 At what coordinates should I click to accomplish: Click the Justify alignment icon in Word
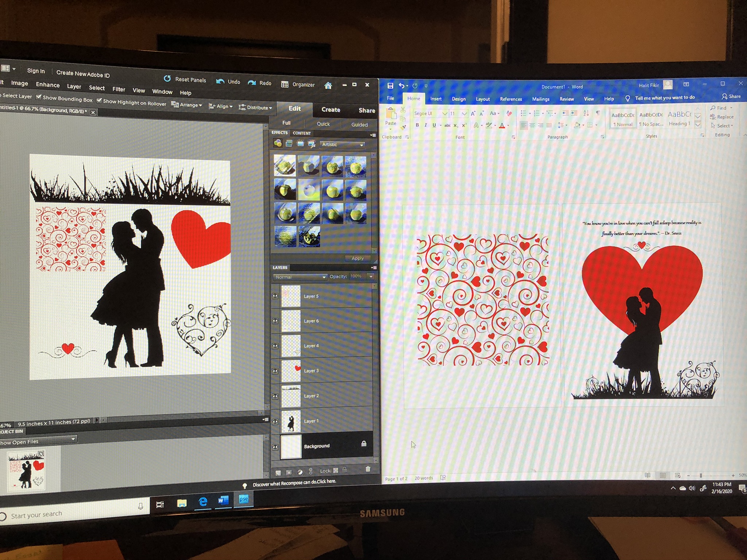pos(549,125)
